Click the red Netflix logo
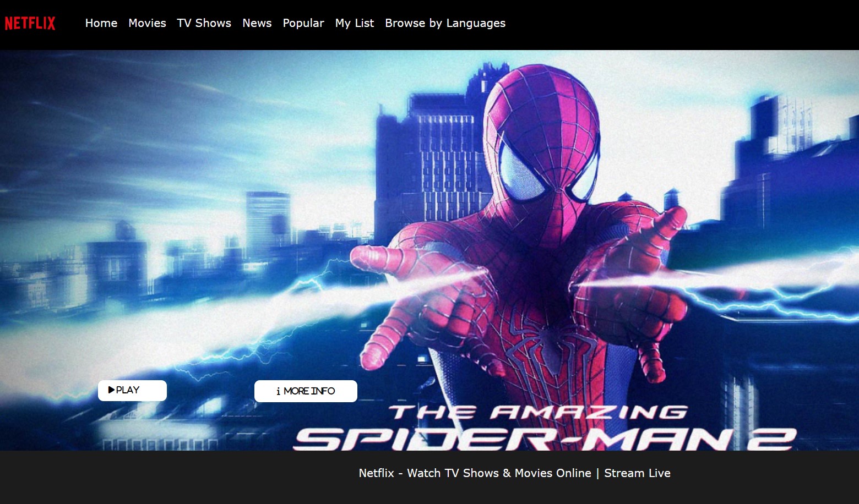The width and height of the screenshot is (859, 504). click(x=30, y=23)
